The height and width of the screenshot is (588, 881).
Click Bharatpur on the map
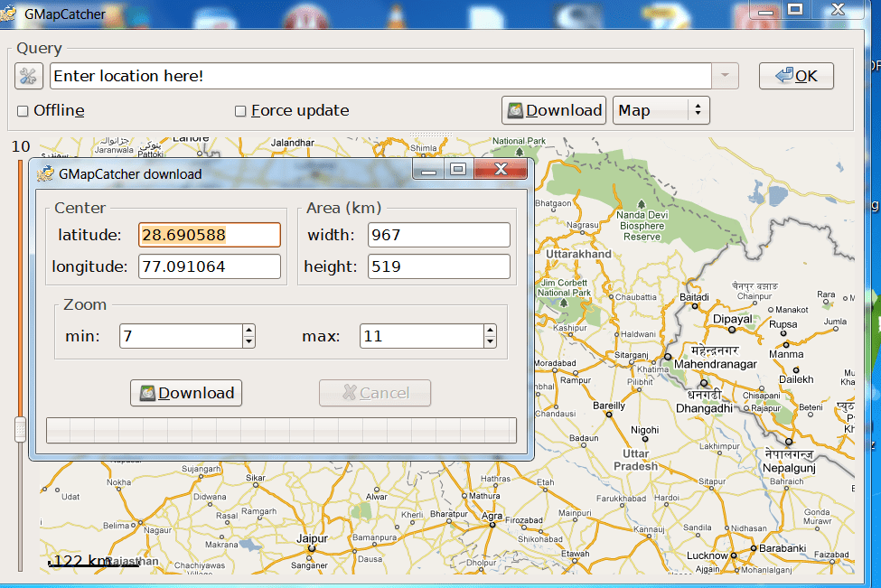coord(449,514)
